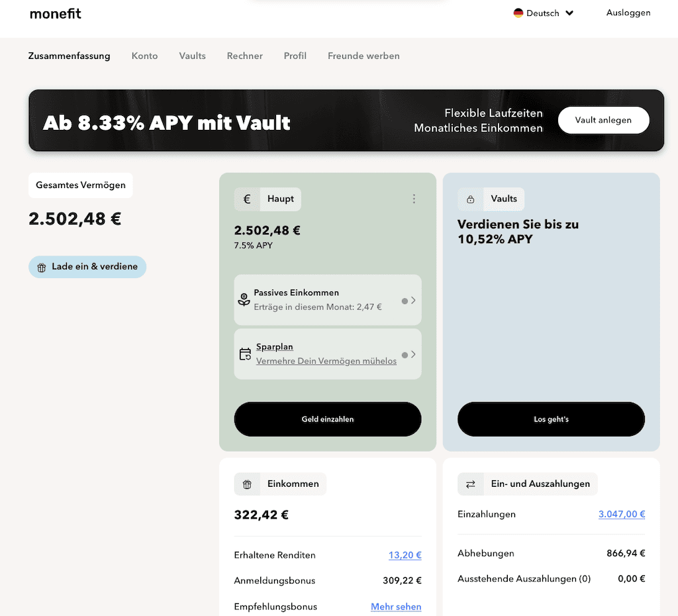Click the transfer arrows icon
This screenshot has height=616, width=678.
(x=471, y=484)
